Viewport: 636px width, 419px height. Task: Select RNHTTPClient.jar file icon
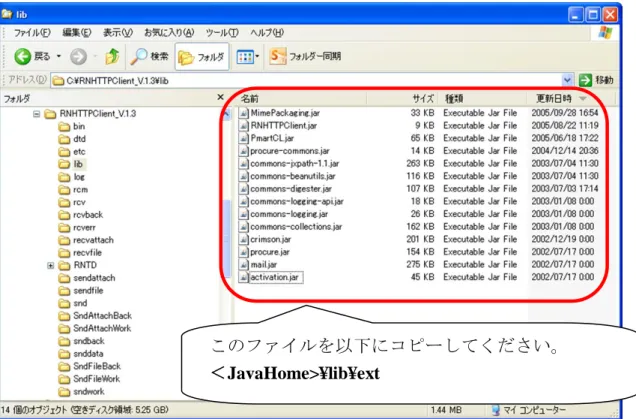click(243, 126)
